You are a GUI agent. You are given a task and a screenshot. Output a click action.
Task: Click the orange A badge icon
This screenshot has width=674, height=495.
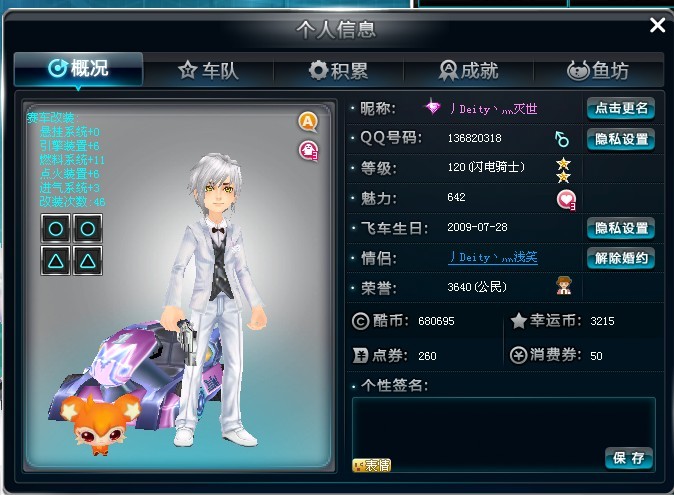point(308,122)
